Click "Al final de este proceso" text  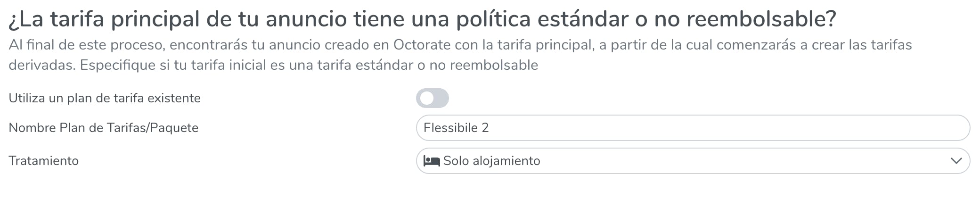point(86,45)
